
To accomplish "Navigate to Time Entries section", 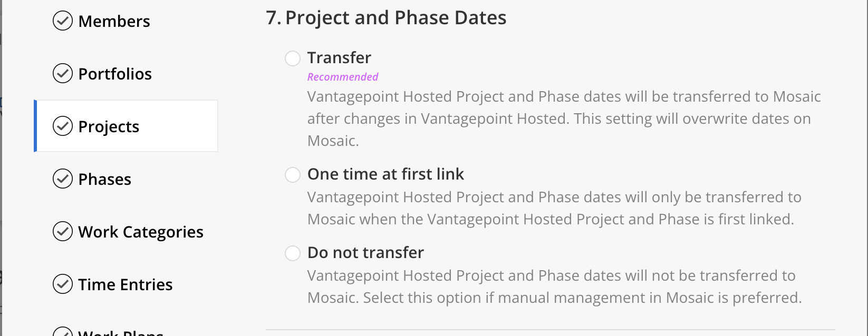I will pos(126,284).
